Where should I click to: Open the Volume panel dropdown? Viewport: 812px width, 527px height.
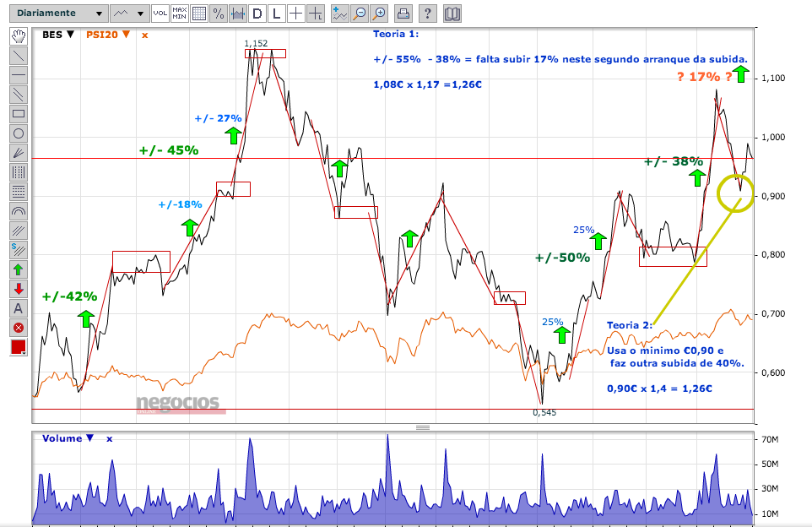[x=68, y=438]
